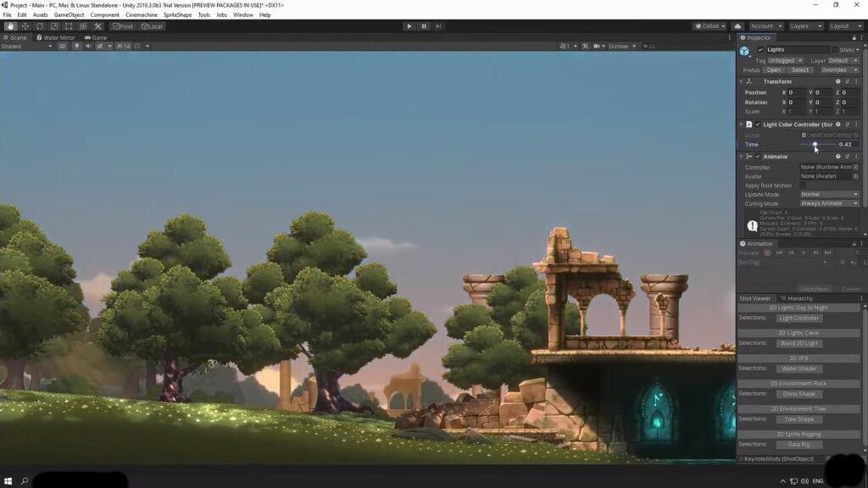This screenshot has width=868, height=488.
Task: Select the Rotate tool in the toolbar
Action: [x=39, y=26]
